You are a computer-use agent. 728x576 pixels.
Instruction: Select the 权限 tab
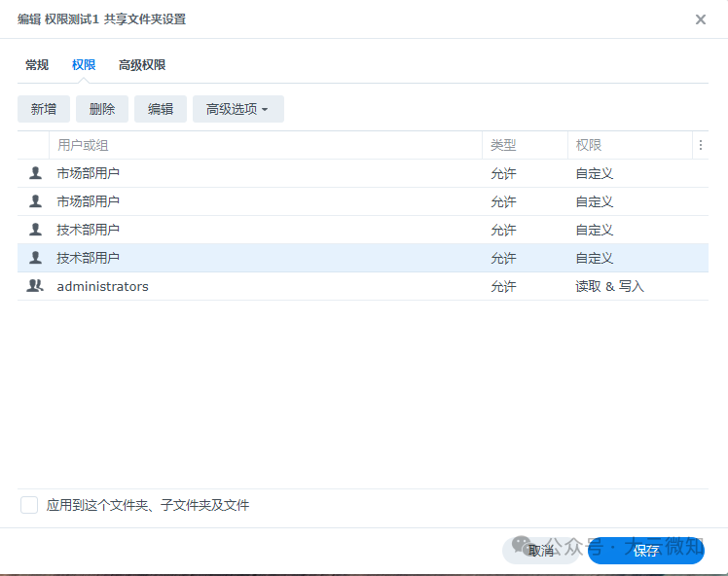click(84, 65)
